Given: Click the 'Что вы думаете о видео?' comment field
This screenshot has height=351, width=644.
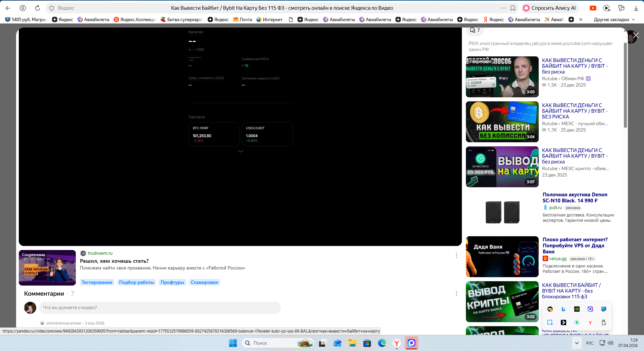Looking at the screenshot, I should [x=160, y=308].
